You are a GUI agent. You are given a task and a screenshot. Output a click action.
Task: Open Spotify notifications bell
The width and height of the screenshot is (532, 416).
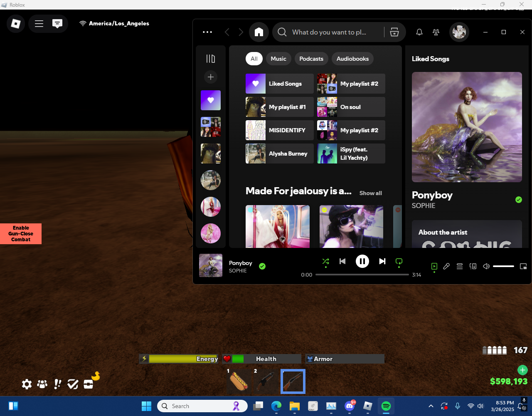[419, 32]
